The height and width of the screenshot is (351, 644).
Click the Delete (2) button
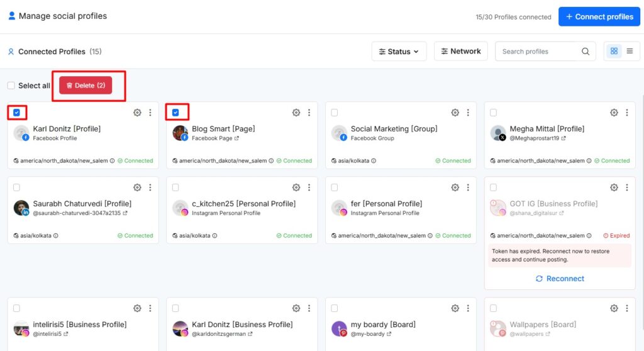pyautogui.click(x=86, y=86)
